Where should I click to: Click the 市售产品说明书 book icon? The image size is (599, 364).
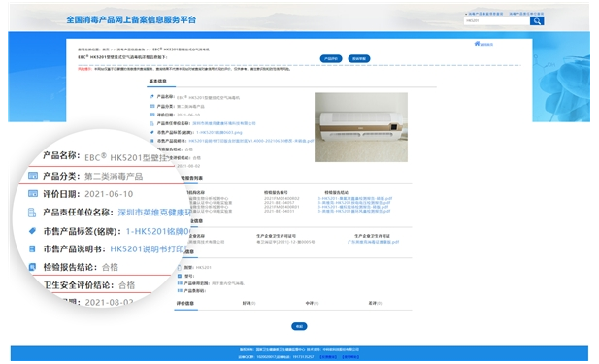click(x=32, y=249)
